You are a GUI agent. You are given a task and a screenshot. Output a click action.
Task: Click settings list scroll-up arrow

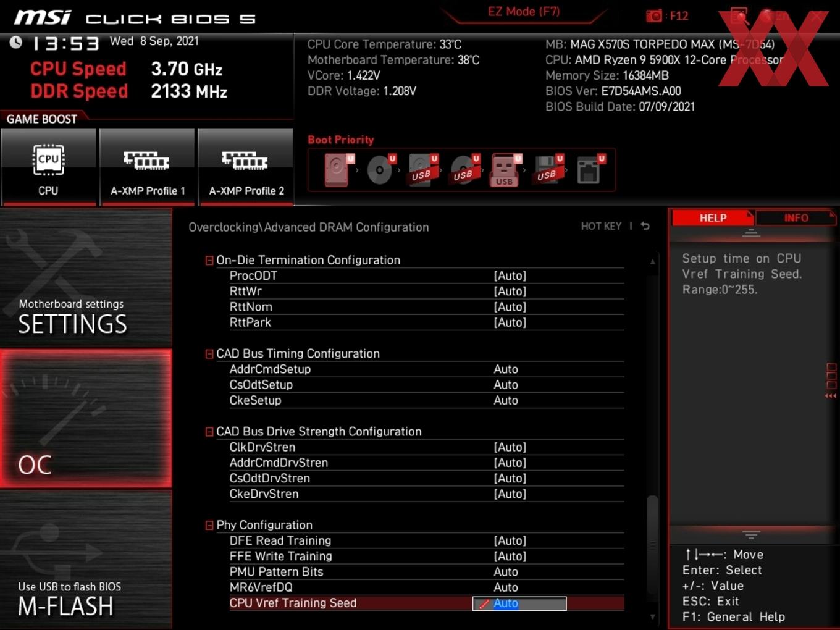pos(652,262)
